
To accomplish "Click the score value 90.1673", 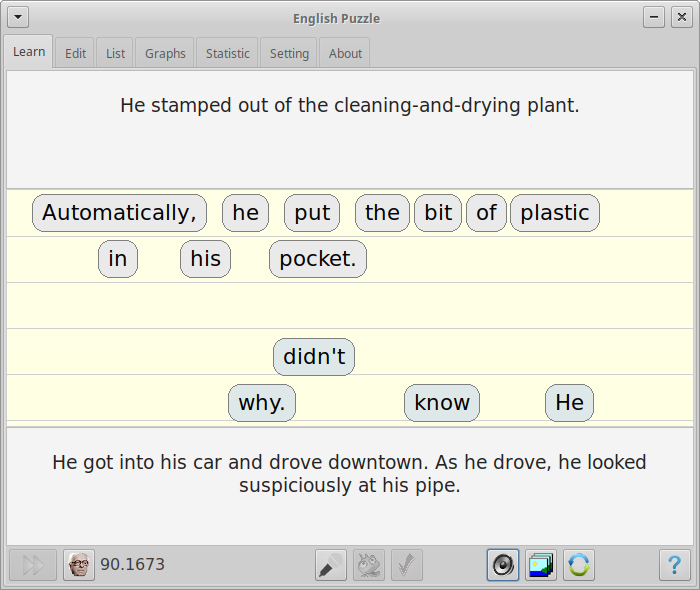I will click(133, 565).
